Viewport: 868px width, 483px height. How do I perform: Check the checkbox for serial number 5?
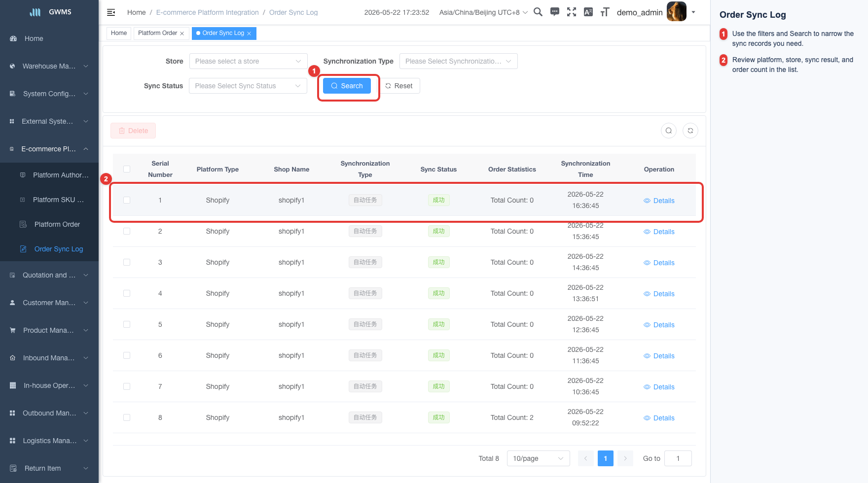(x=127, y=324)
